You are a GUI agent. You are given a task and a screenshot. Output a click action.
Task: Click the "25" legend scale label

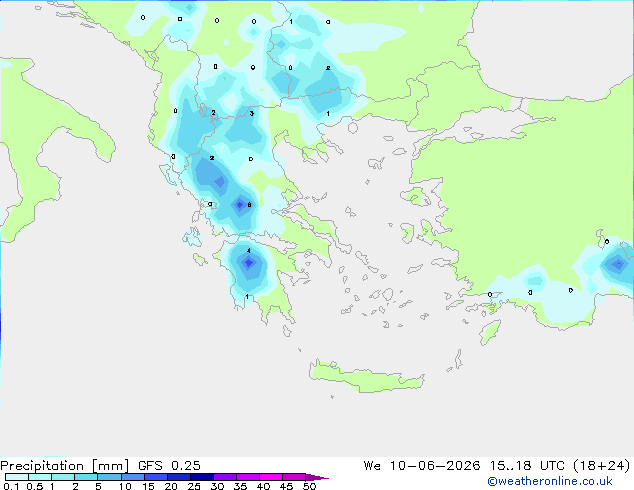click(x=194, y=486)
